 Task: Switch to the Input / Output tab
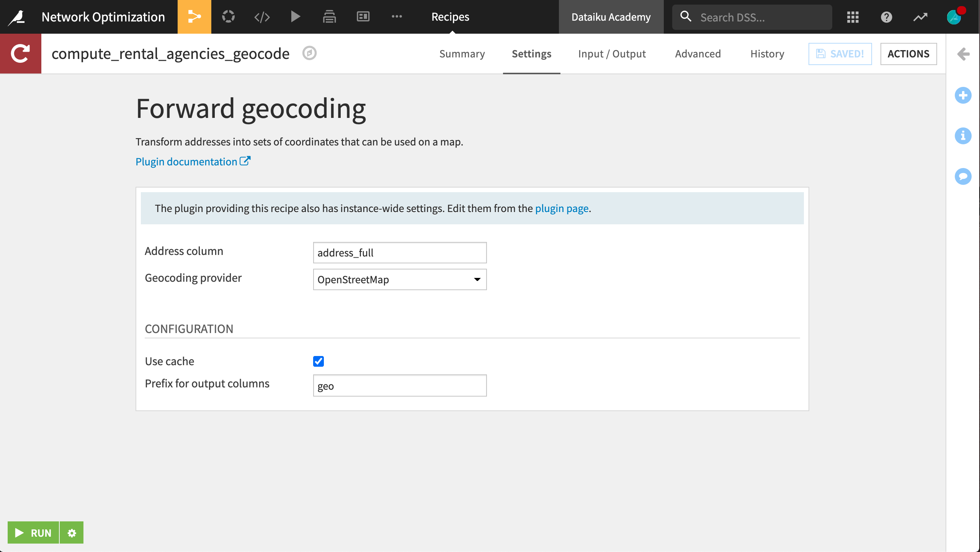point(611,54)
